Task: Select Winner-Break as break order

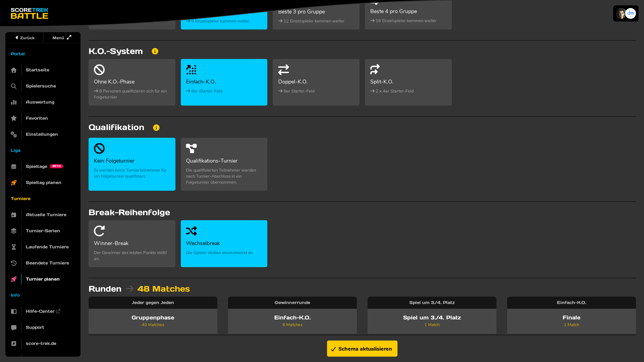Action: click(132, 244)
